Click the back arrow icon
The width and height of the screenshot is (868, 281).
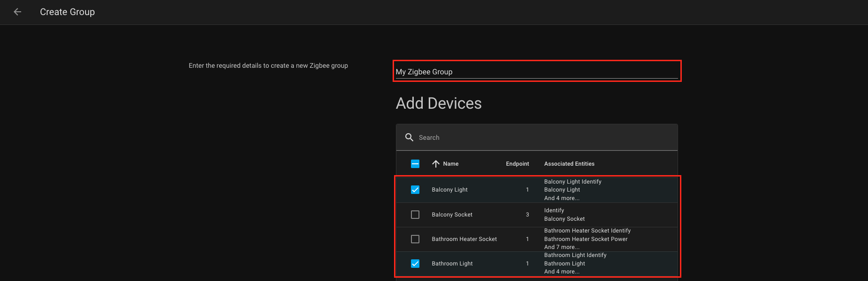[x=17, y=12]
